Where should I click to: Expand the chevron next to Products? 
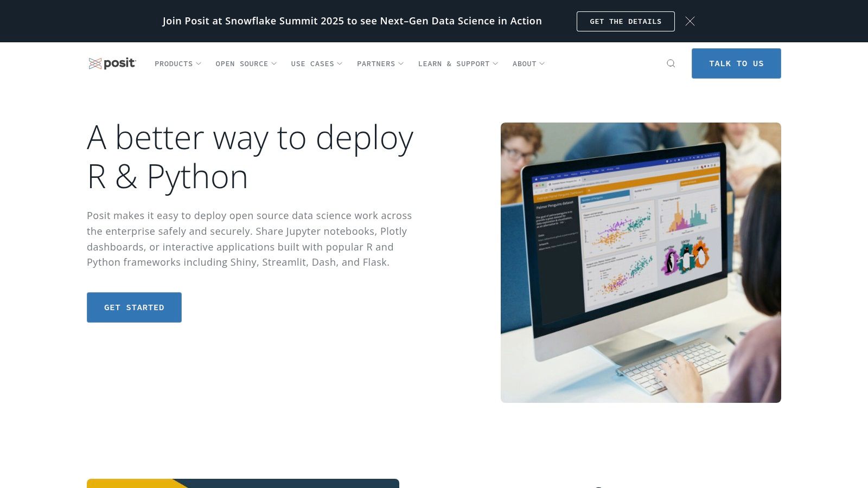click(x=199, y=63)
